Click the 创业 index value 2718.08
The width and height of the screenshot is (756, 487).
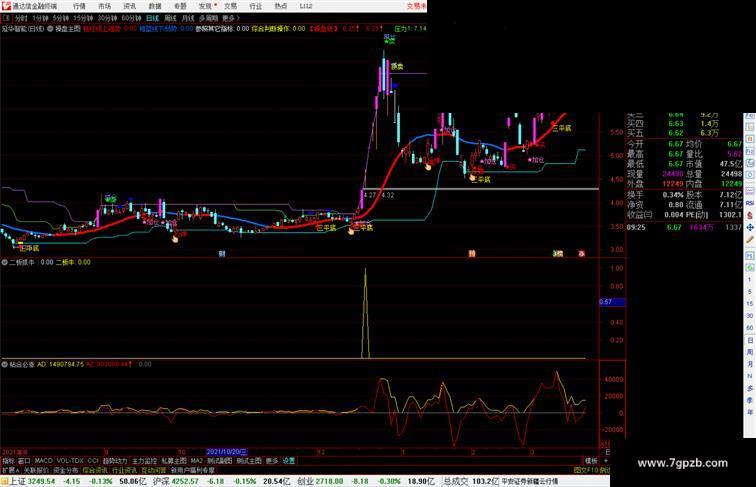(329, 481)
